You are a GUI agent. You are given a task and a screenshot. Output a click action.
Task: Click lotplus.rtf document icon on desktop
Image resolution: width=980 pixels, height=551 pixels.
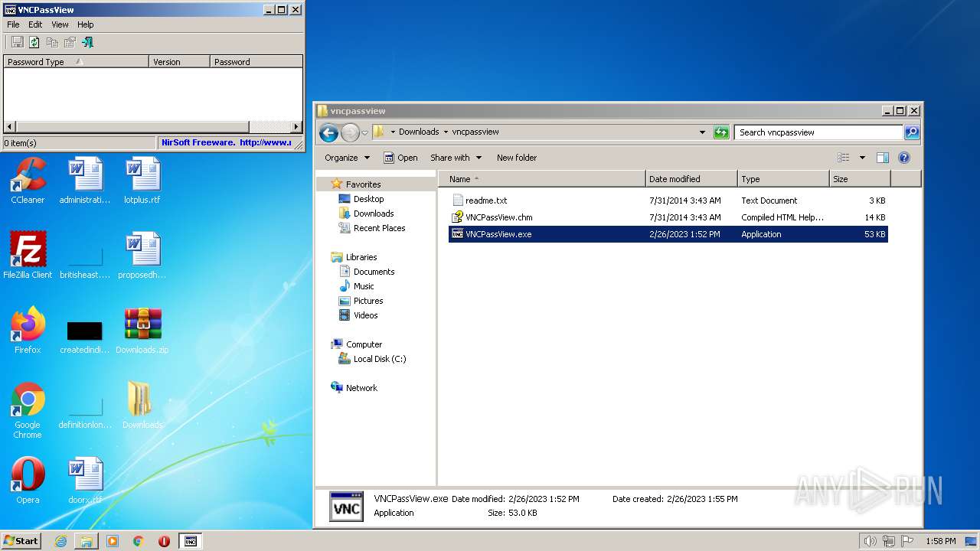[x=142, y=181]
